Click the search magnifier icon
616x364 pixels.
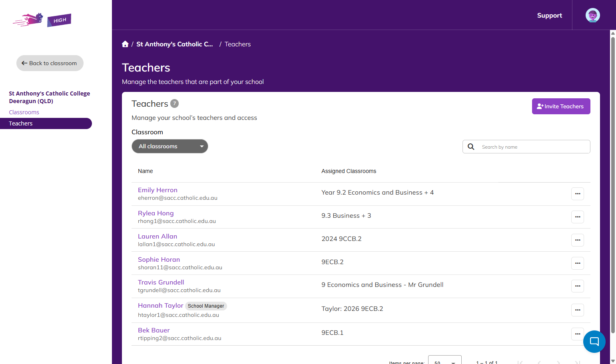point(471,147)
